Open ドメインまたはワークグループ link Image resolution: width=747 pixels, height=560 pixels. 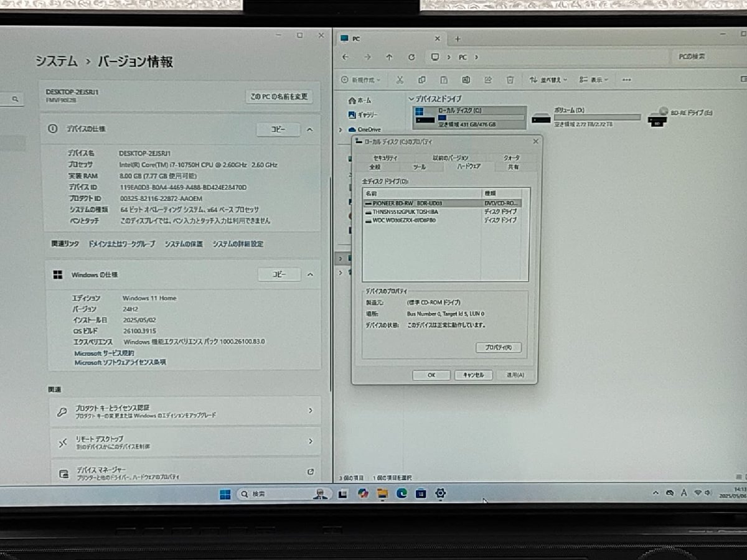coord(121,244)
